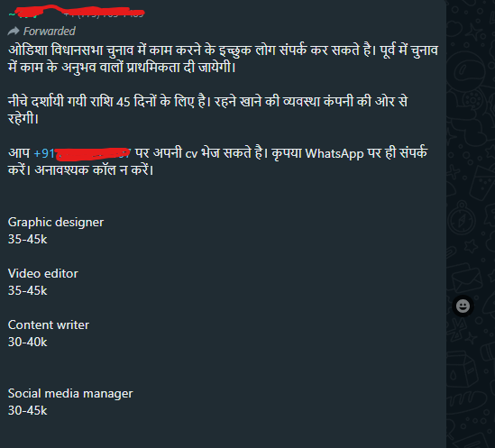Image resolution: width=495 pixels, height=448 pixels.
Task: Open the emoji reaction smiley button
Action: coord(463,306)
